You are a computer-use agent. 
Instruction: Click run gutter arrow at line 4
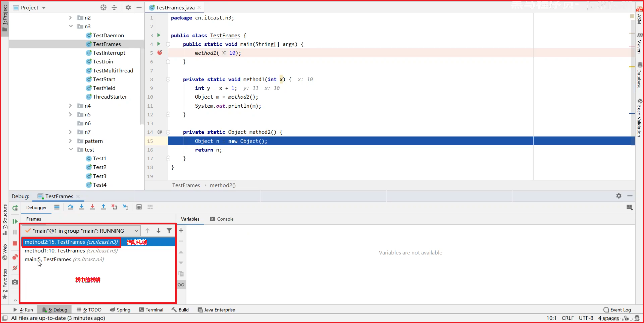click(x=159, y=44)
